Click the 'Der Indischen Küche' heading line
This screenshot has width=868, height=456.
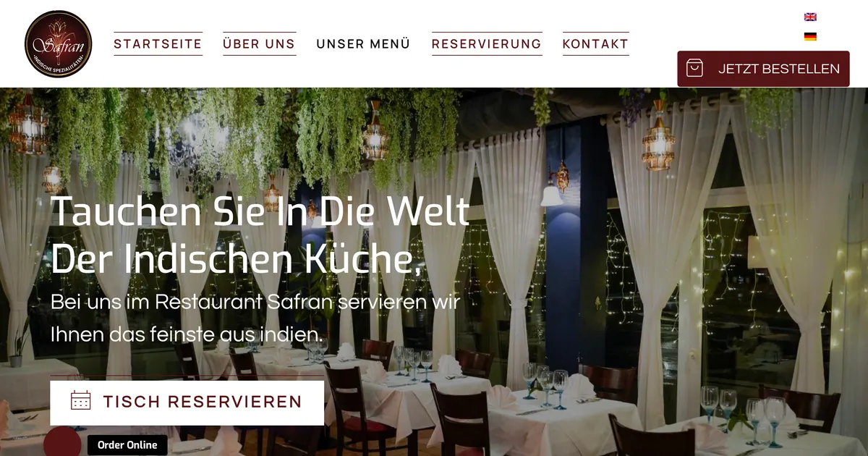click(x=237, y=258)
